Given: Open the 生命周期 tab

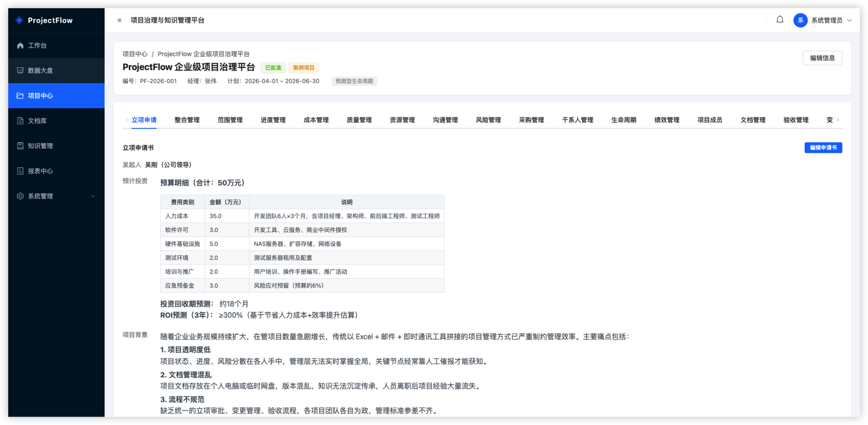Looking at the screenshot, I should pos(624,120).
